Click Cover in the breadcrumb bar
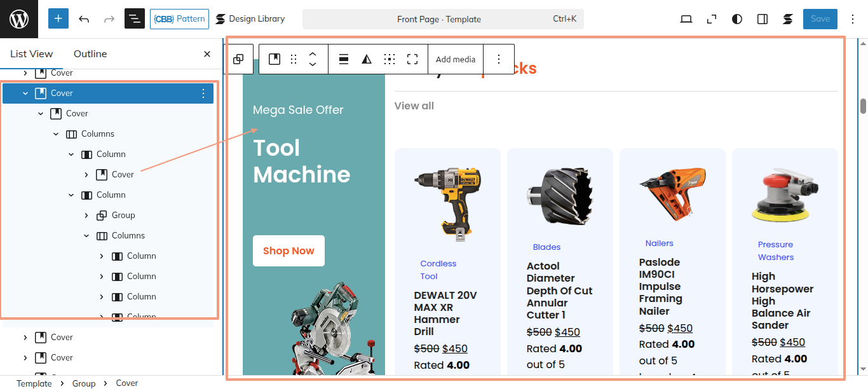 pos(127,383)
